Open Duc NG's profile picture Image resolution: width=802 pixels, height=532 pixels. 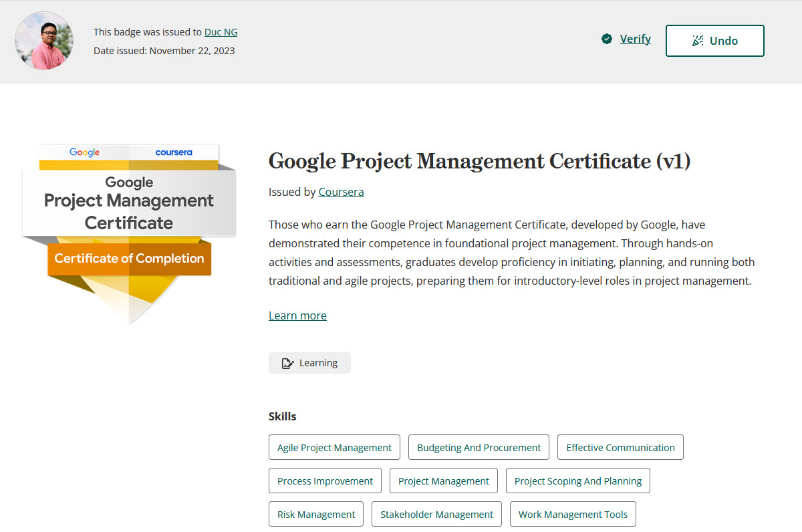[44, 41]
